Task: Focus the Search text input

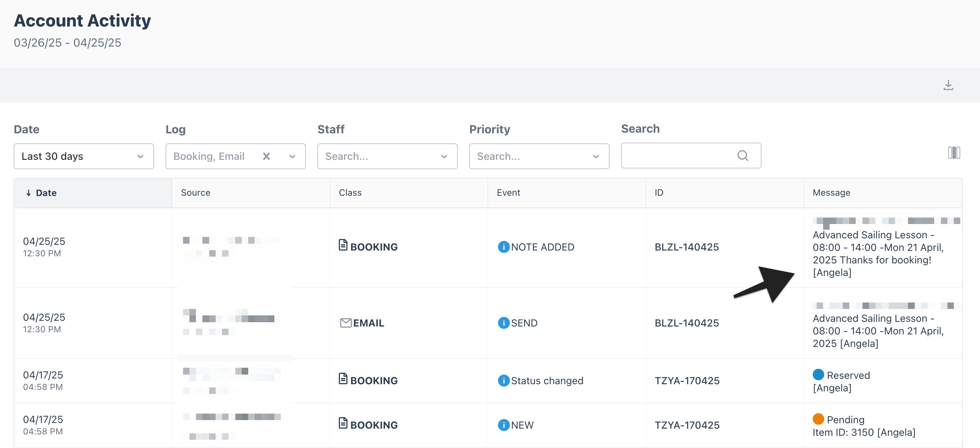Action: tap(691, 155)
